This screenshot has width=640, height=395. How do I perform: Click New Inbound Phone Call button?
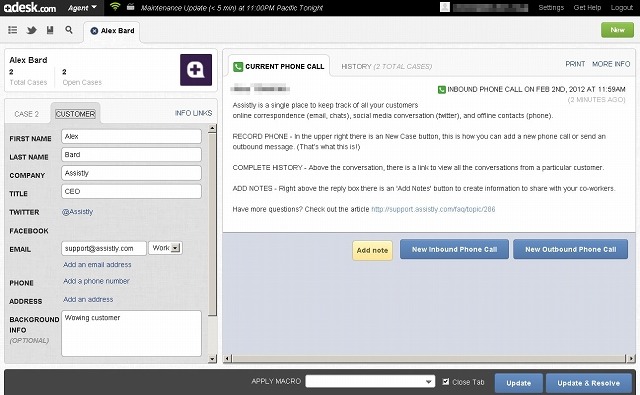coord(454,249)
